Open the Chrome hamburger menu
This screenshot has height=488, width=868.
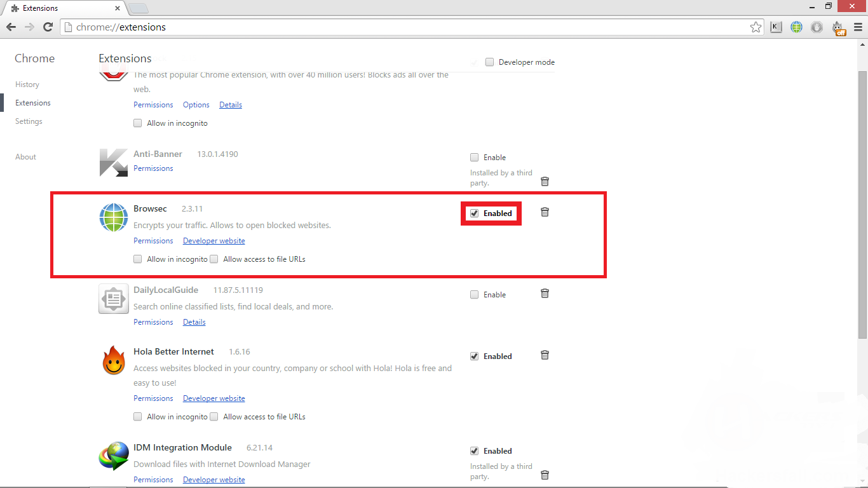coord(858,27)
